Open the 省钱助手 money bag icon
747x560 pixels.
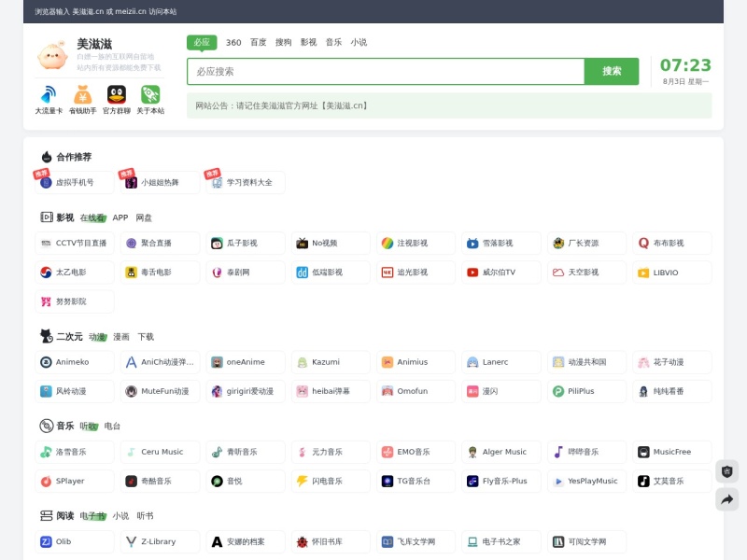coord(82,94)
